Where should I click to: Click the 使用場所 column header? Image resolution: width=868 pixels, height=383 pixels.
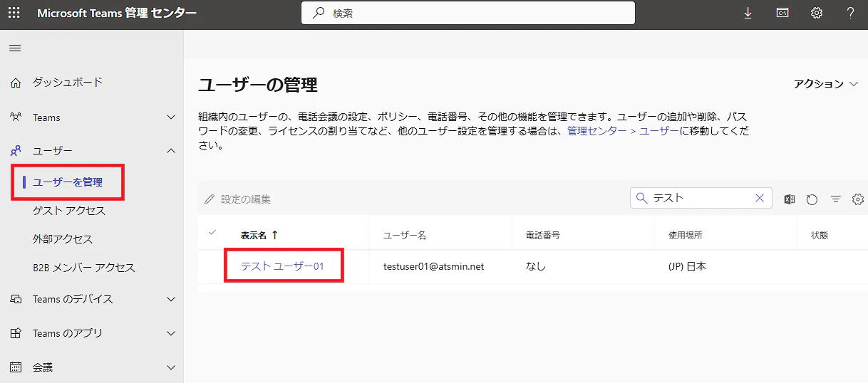coord(686,235)
